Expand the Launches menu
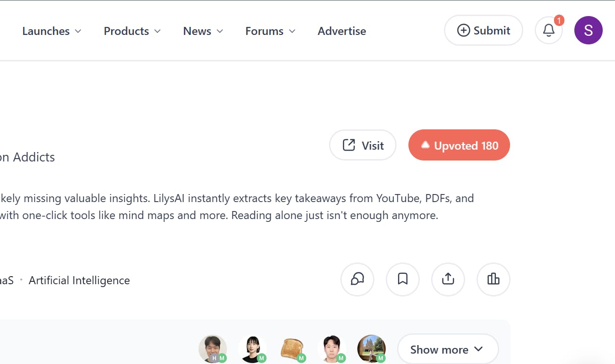 (x=52, y=31)
